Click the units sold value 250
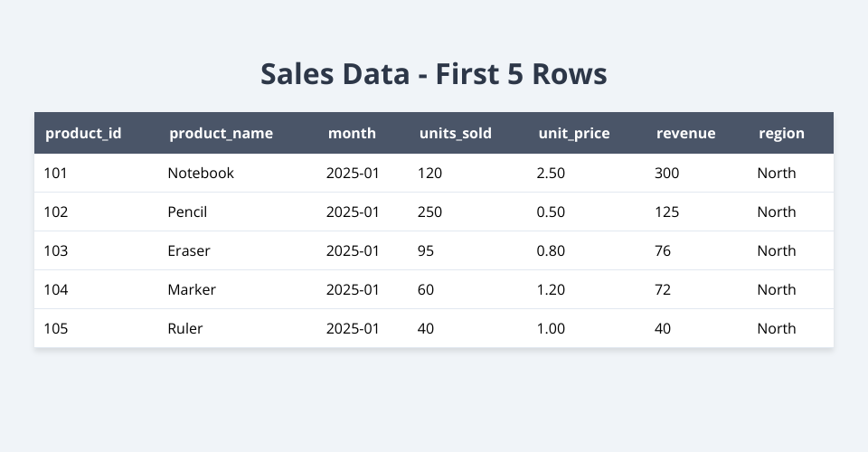Viewport: 868px width, 452px height. click(429, 212)
